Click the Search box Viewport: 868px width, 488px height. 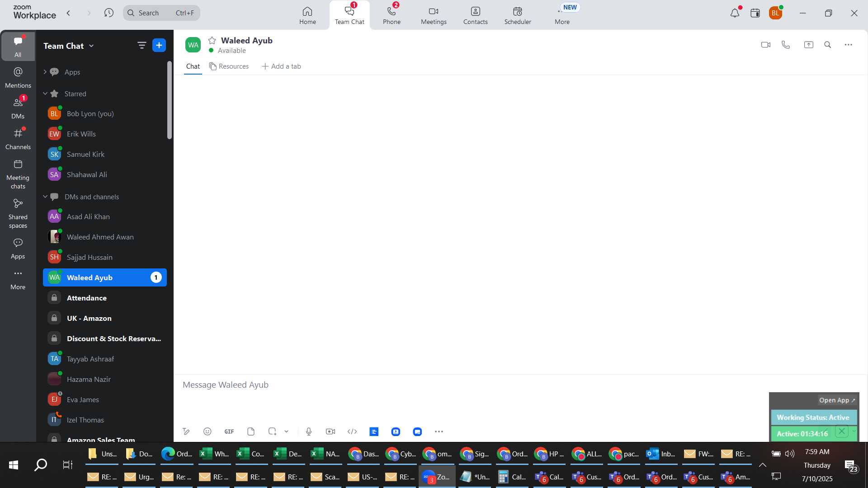coord(161,13)
